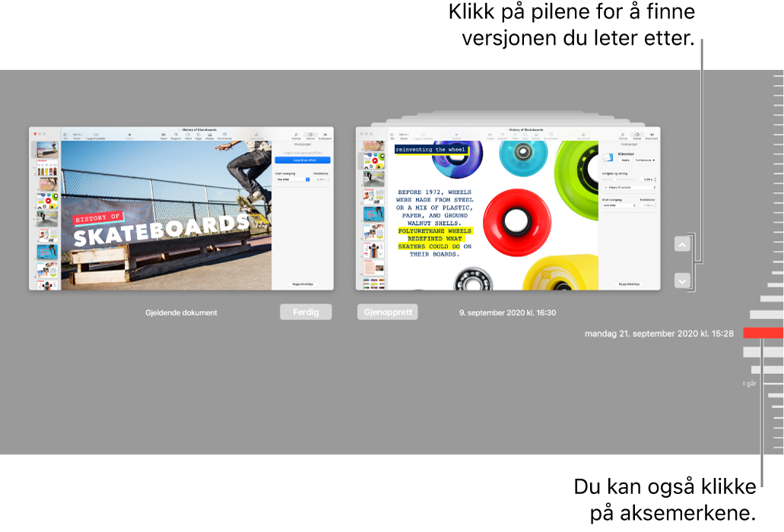Image resolution: width=784 pixels, height=532 pixels.
Task: Click the History of Skateboards slide in current document
Action: [x=166, y=215]
